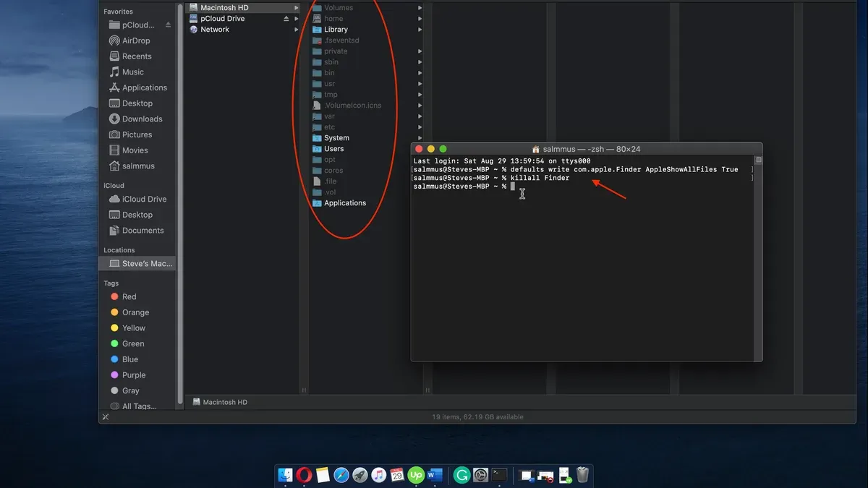Open Grammarly from the Dock

[461, 475]
